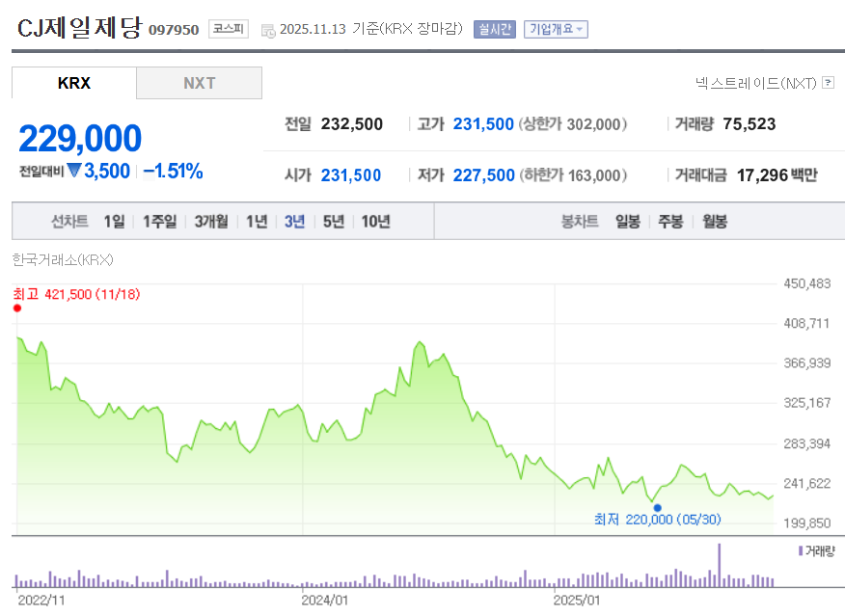Click the 450,483 y-axis label
This screenshot has width=845, height=616.
(807, 283)
